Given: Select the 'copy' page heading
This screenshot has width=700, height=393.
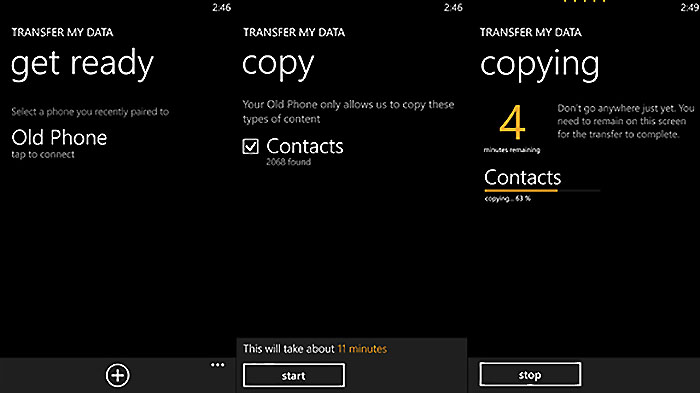Looking at the screenshot, I should 278,65.
